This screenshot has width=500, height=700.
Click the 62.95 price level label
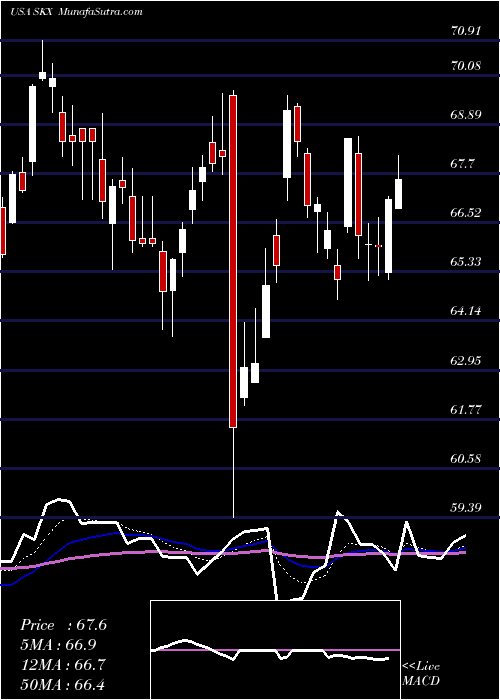(x=466, y=360)
